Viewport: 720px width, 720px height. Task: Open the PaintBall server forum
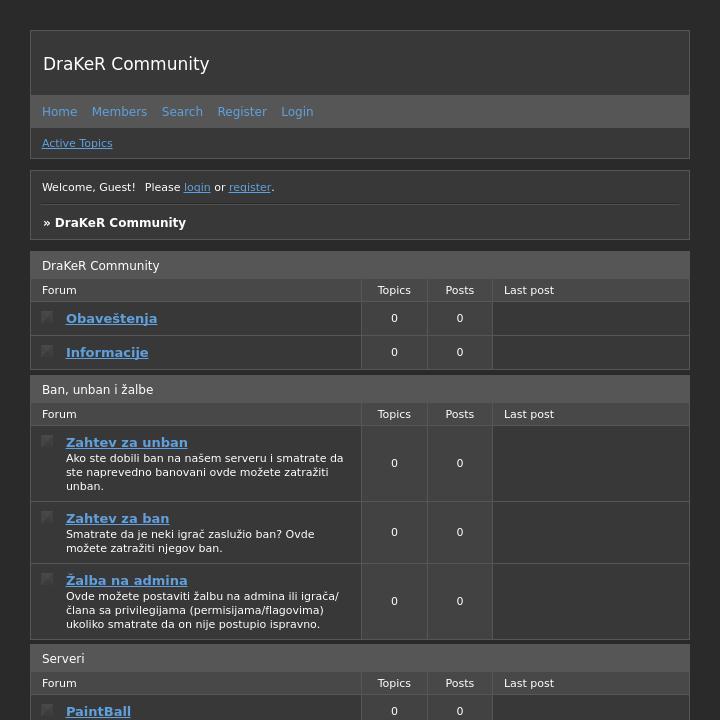(98, 711)
